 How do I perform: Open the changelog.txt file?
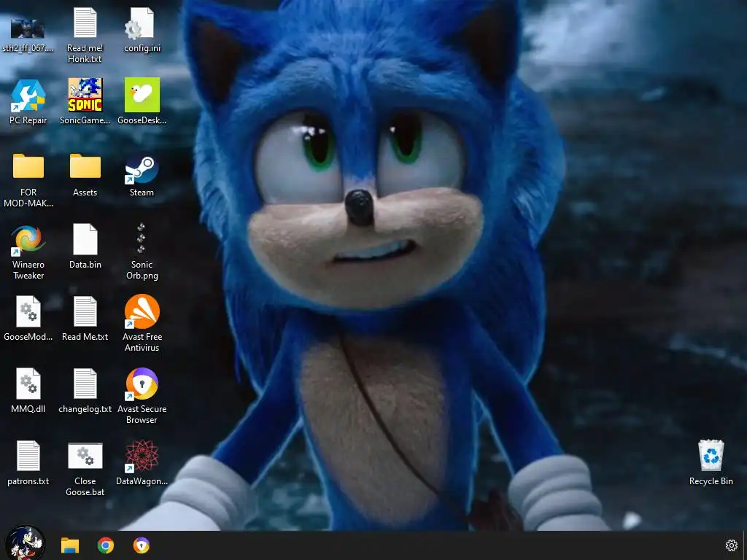[x=85, y=384]
